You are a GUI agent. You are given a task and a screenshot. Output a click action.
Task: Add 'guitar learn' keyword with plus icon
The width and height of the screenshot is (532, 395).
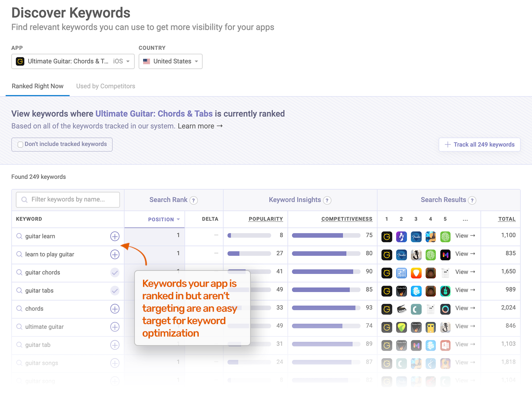pos(115,236)
